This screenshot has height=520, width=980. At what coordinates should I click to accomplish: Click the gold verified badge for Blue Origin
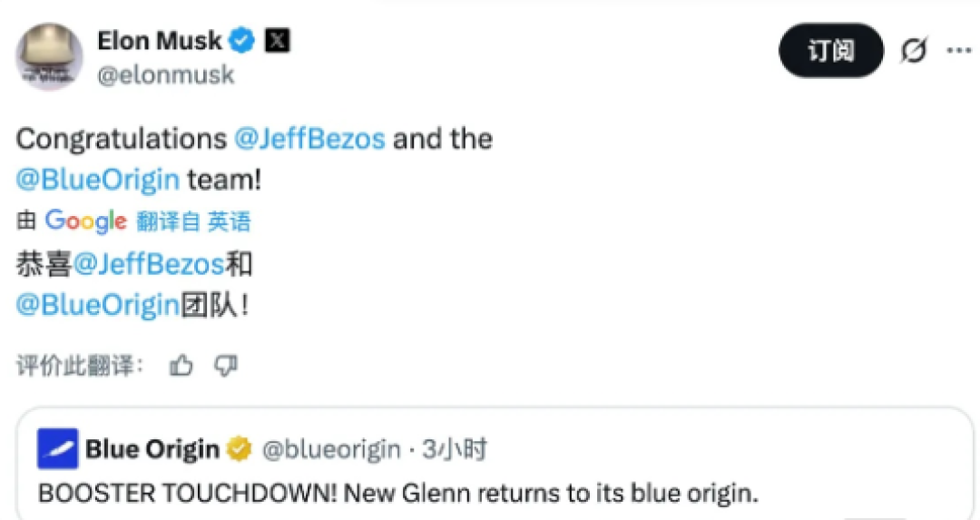pos(239,448)
